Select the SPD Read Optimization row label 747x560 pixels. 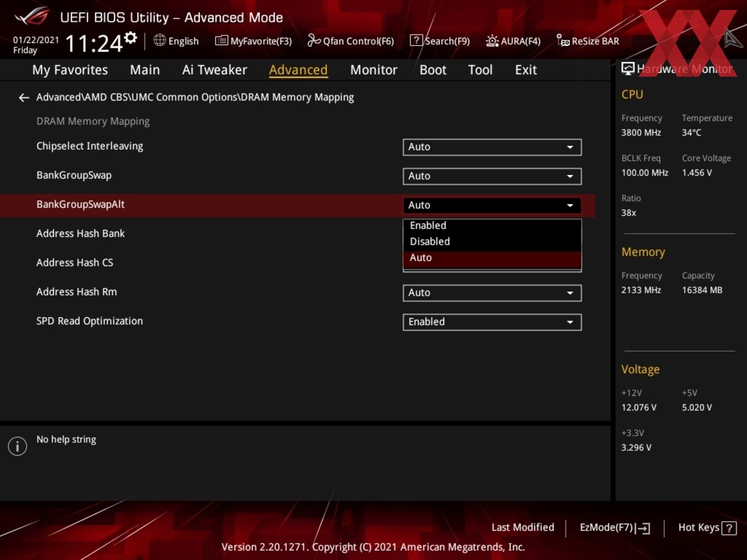90,321
